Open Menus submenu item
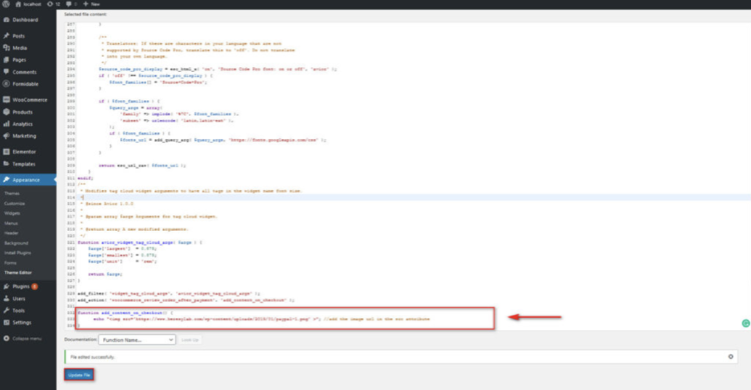This screenshot has height=390, width=751. click(11, 223)
